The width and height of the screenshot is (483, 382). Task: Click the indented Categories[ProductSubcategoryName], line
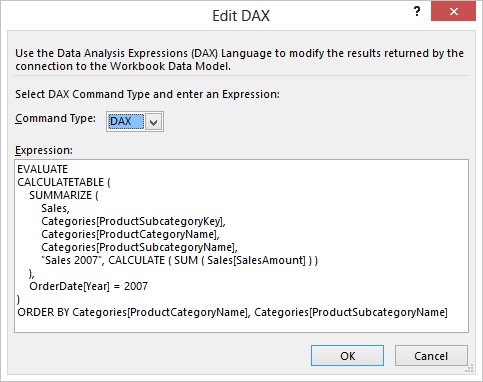(139, 247)
